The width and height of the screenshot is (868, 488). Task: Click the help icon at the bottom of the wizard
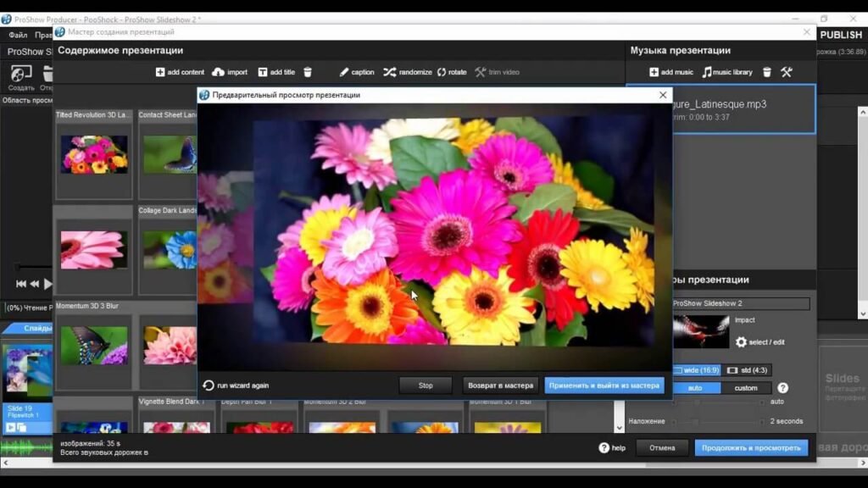(604, 447)
